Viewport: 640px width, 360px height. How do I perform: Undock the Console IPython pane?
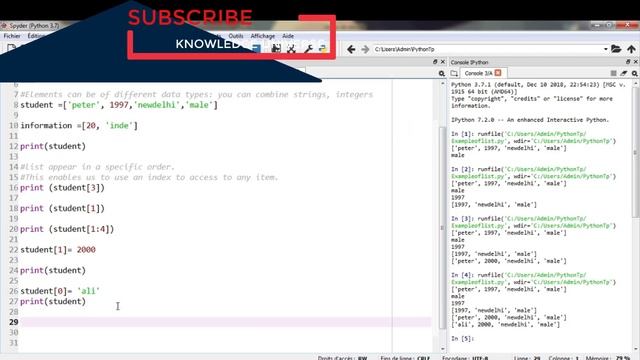(x=628, y=62)
